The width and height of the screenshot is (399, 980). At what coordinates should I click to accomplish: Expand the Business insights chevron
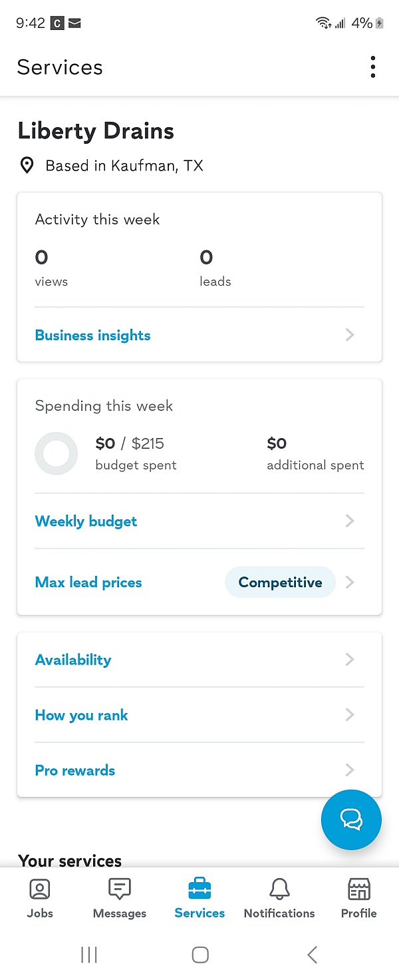350,335
